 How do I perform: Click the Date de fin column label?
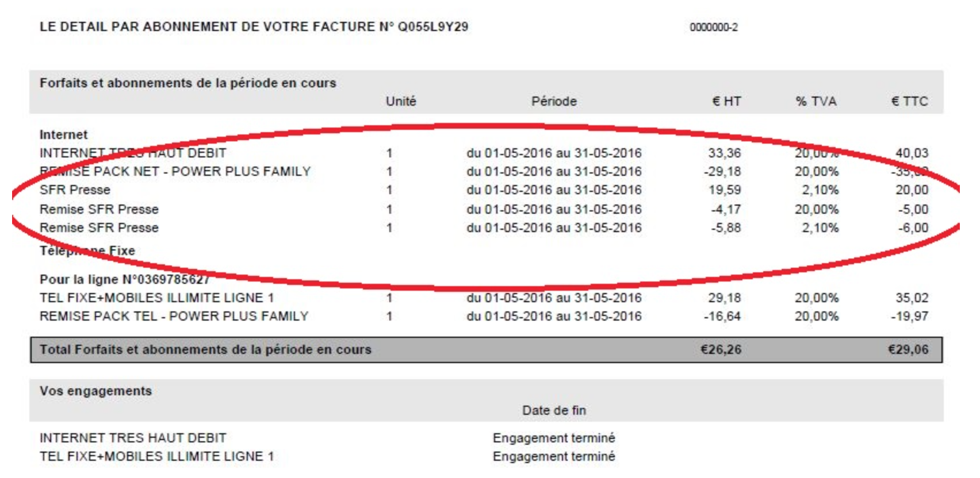tap(554, 411)
